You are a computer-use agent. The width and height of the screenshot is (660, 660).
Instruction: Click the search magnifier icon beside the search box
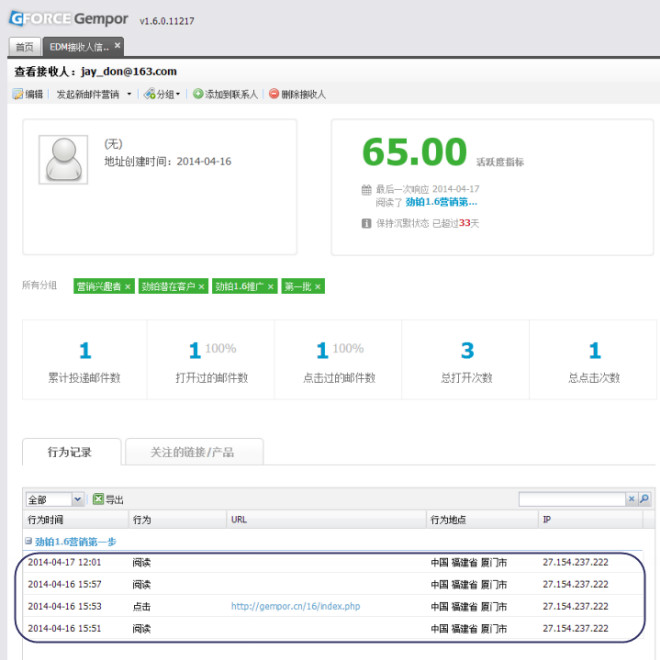point(644,499)
